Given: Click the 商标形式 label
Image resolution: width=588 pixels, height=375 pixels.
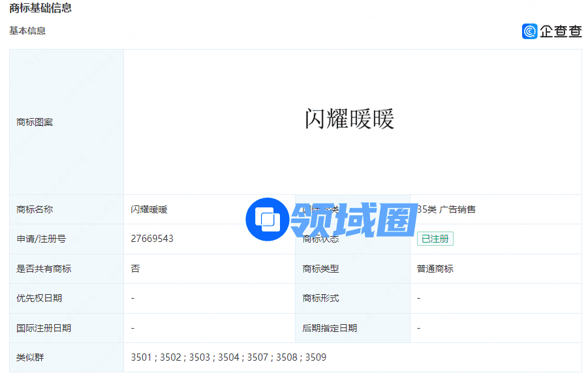Looking at the screenshot, I should [x=320, y=298].
